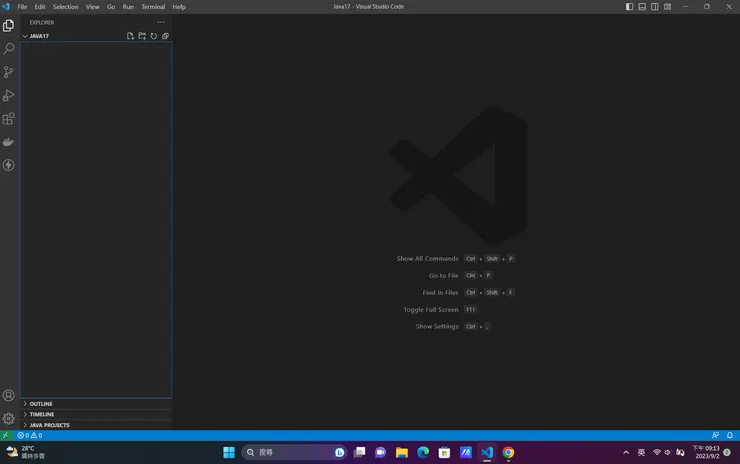Screen dimensions: 740x464
Task: Open feedback icon in status bar
Action: click(x=715, y=435)
